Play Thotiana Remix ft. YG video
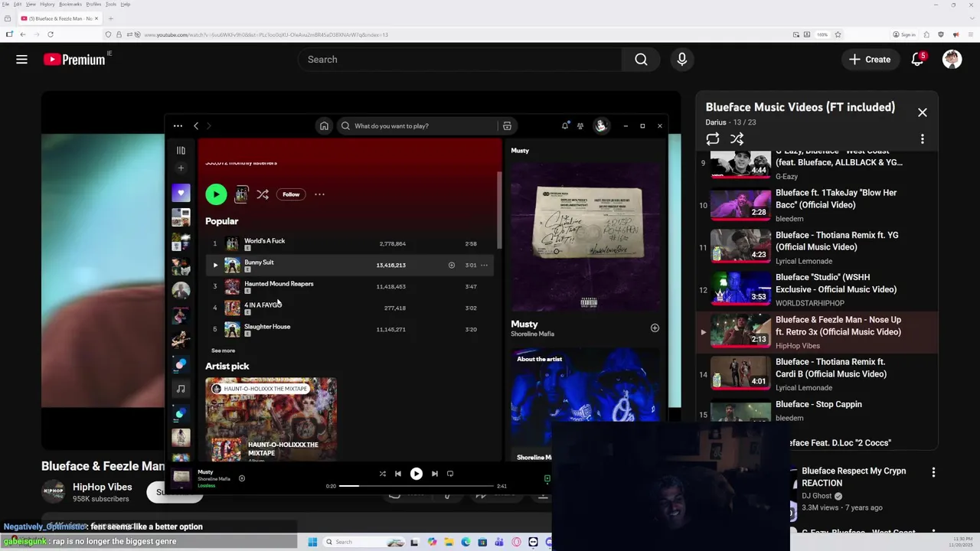The height and width of the screenshot is (551, 980). pyautogui.click(x=816, y=247)
